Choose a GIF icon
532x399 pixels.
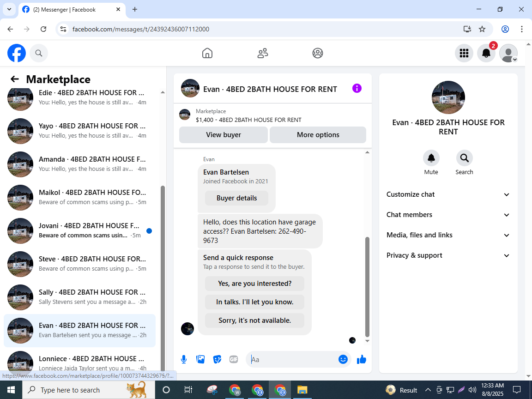pos(233,359)
